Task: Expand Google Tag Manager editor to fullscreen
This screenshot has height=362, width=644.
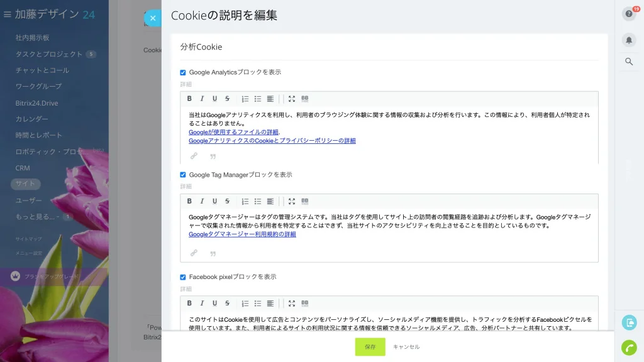Action: [292, 201]
